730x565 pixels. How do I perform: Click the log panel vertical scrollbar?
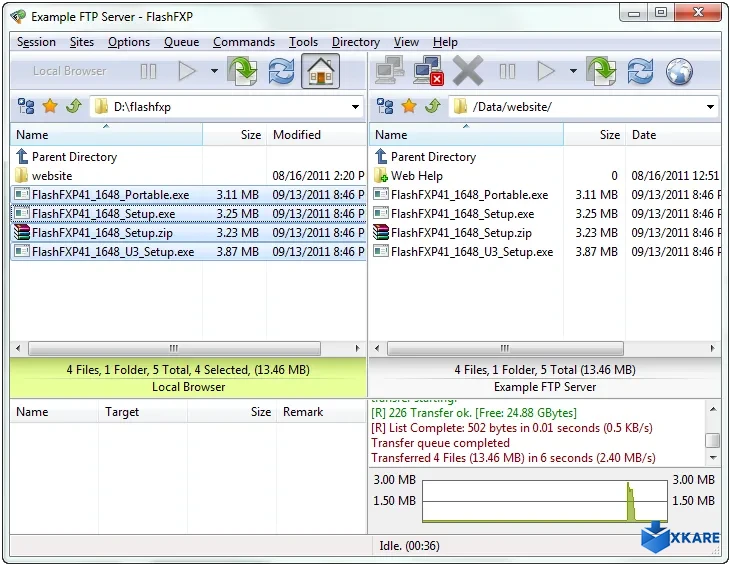pos(712,440)
